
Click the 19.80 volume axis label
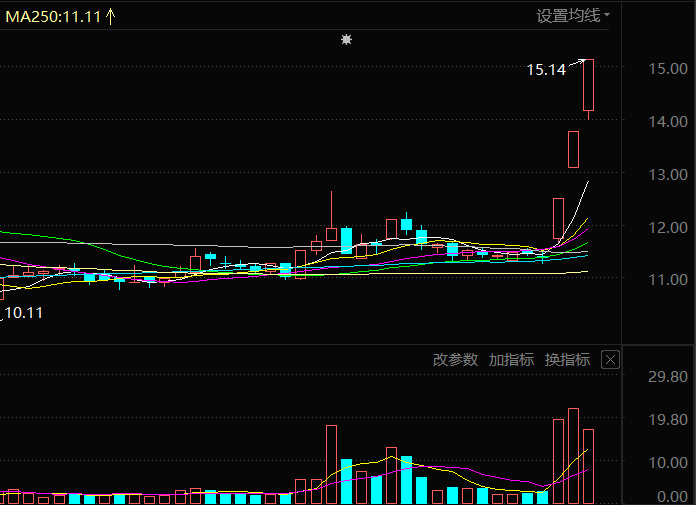668,419
